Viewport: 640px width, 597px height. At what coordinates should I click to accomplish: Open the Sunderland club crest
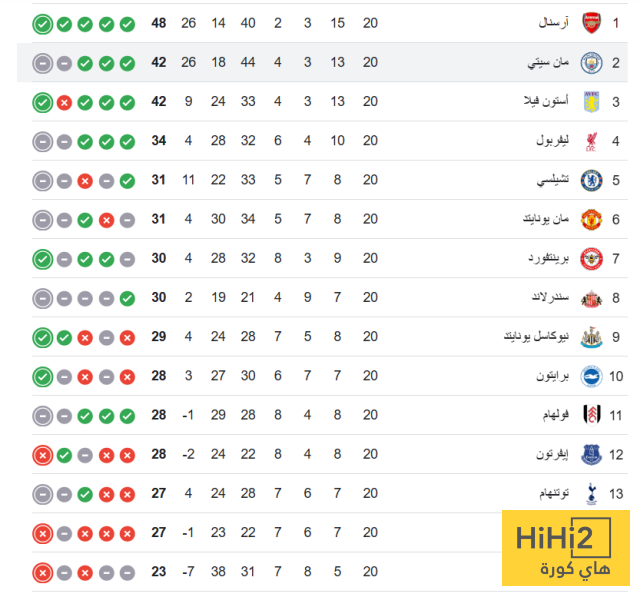(x=591, y=298)
